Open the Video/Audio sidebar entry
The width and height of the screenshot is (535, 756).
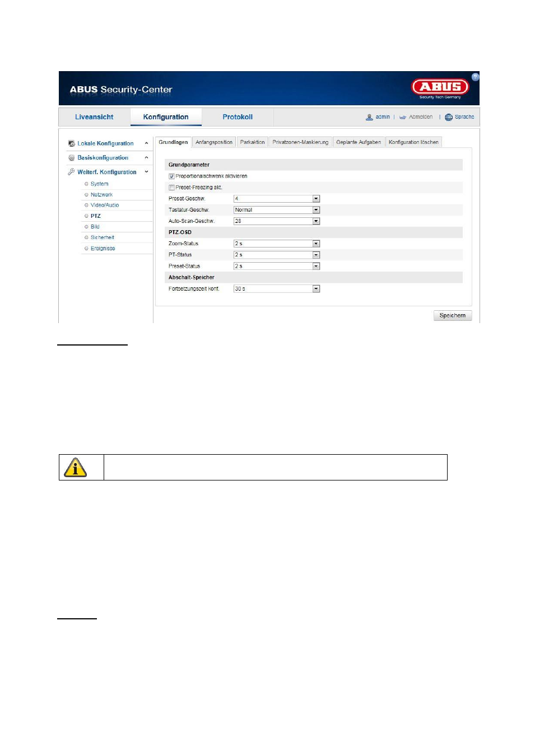click(105, 205)
